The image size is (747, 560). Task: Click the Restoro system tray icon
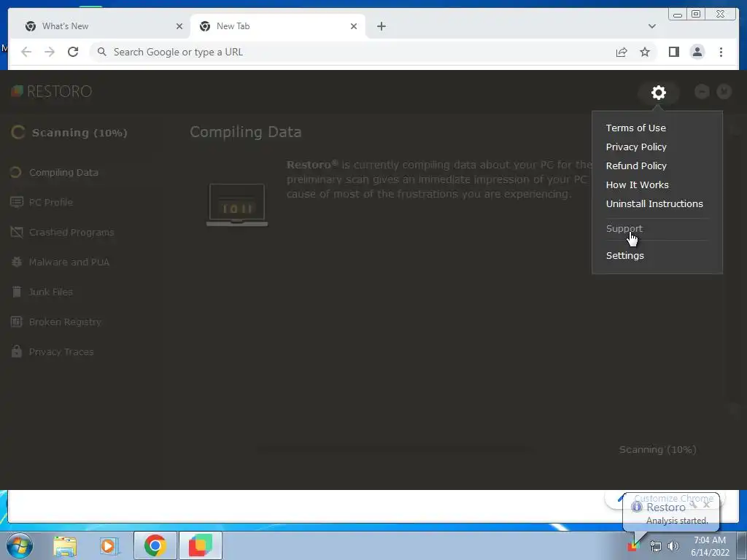634,546
